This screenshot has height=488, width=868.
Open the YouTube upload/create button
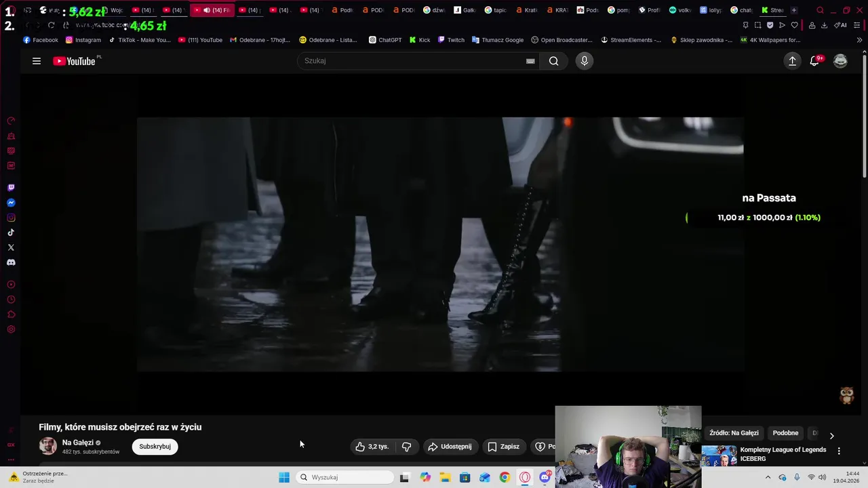click(x=792, y=61)
